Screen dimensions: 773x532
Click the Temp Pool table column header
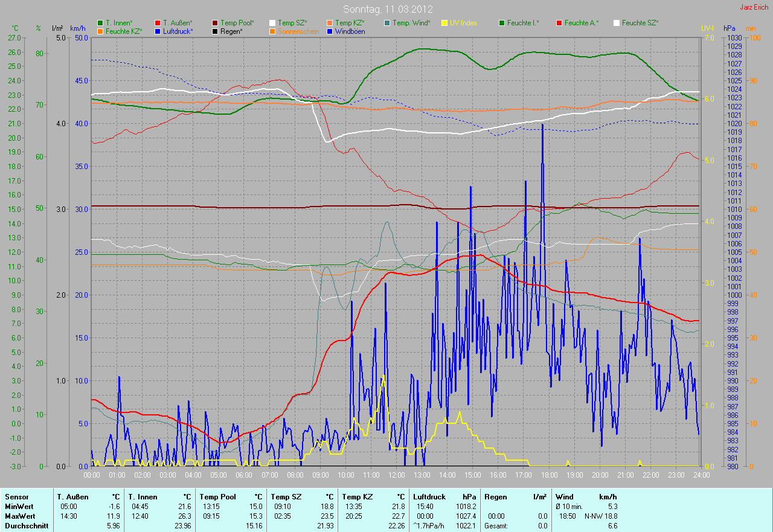[217, 497]
